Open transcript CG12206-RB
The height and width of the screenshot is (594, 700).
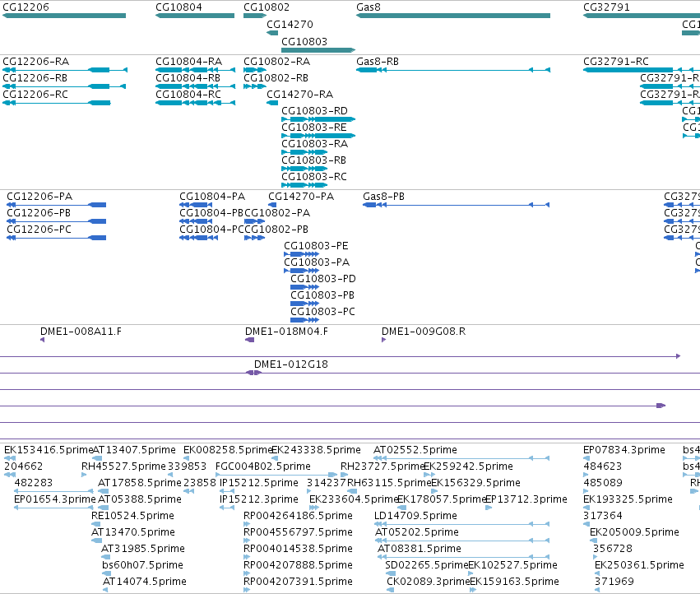tap(64, 86)
